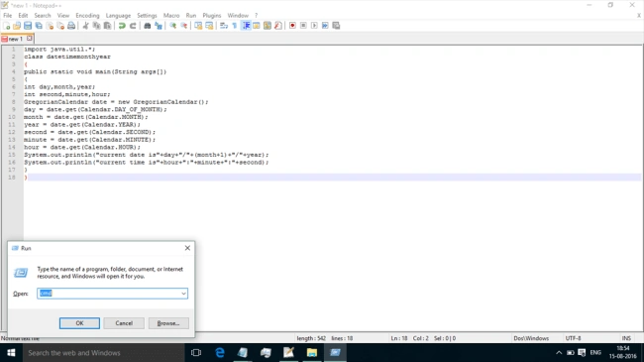Click OK in the Run dialog
This screenshot has width=644, height=362.
coord(79,323)
